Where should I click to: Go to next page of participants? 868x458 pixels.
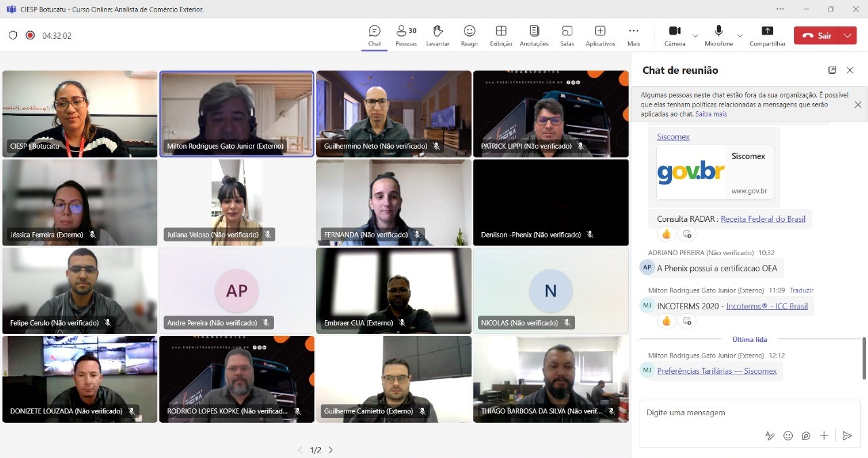(x=331, y=450)
